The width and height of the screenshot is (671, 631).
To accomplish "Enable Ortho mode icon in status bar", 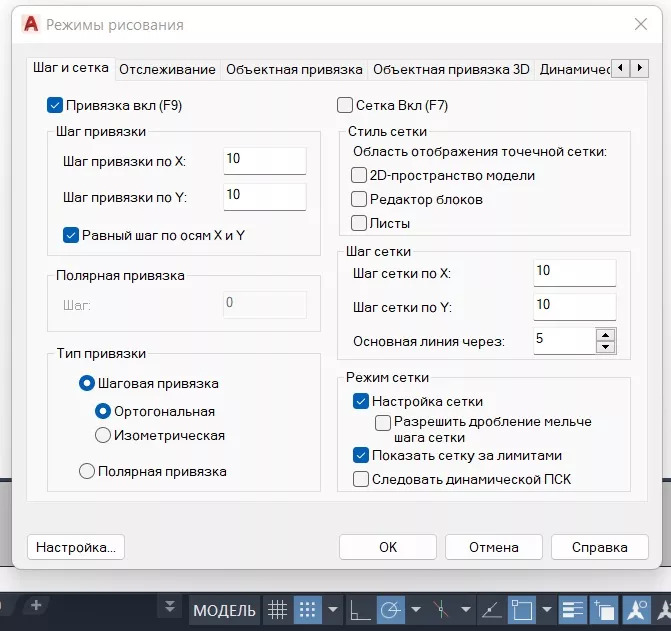I will click(360, 609).
